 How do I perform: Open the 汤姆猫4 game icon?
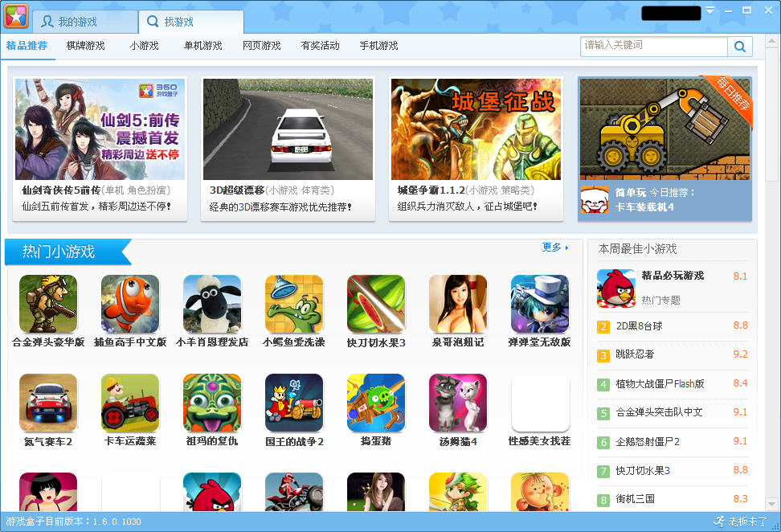point(458,403)
